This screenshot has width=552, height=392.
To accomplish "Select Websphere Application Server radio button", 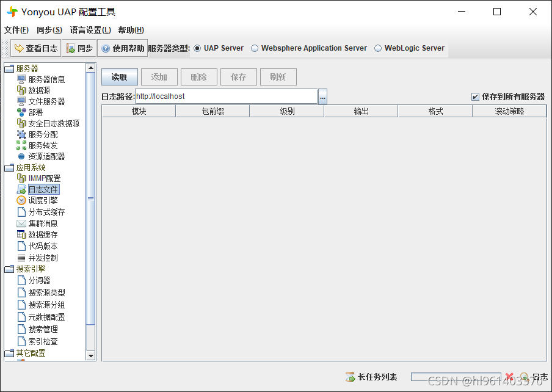I will coord(255,48).
